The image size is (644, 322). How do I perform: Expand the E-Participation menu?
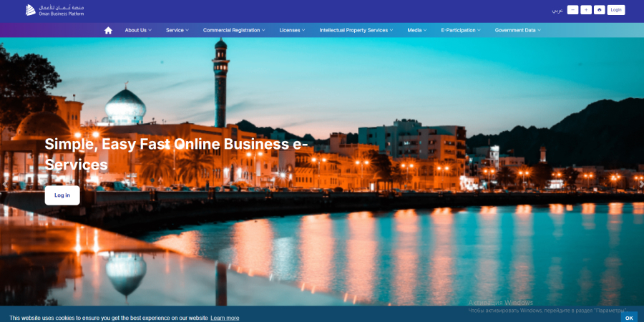pos(461,30)
